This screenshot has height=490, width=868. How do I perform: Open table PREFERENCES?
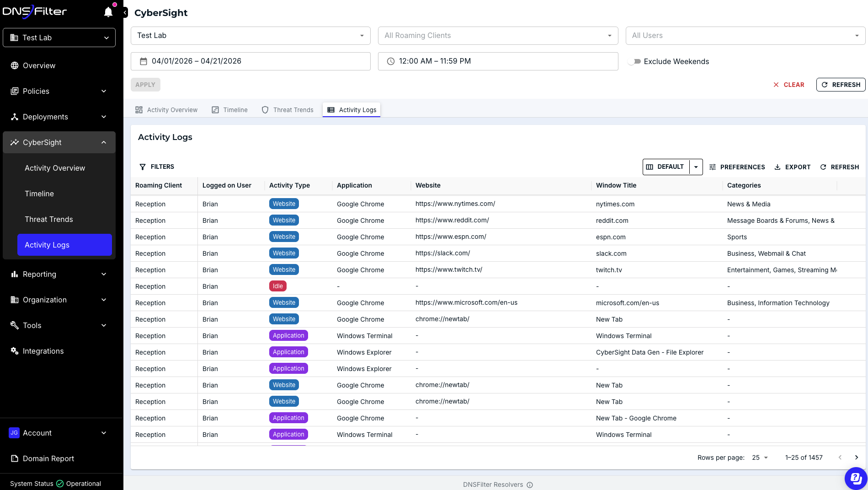pos(737,167)
